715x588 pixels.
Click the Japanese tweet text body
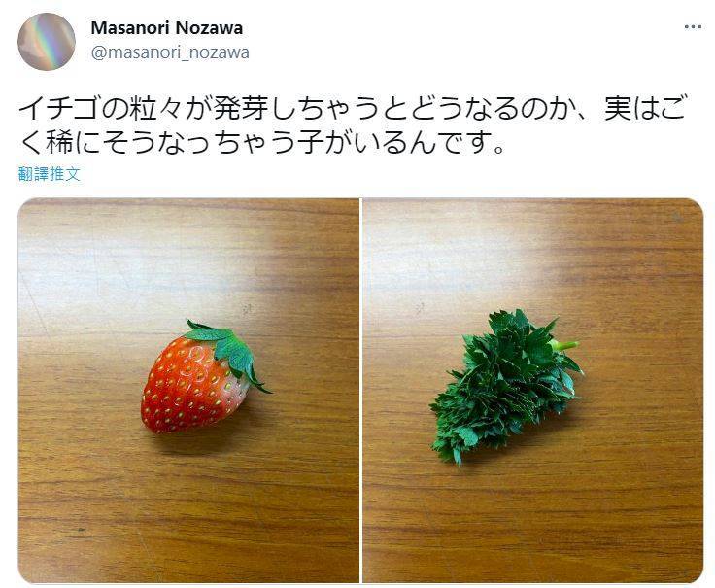[x=352, y=125]
